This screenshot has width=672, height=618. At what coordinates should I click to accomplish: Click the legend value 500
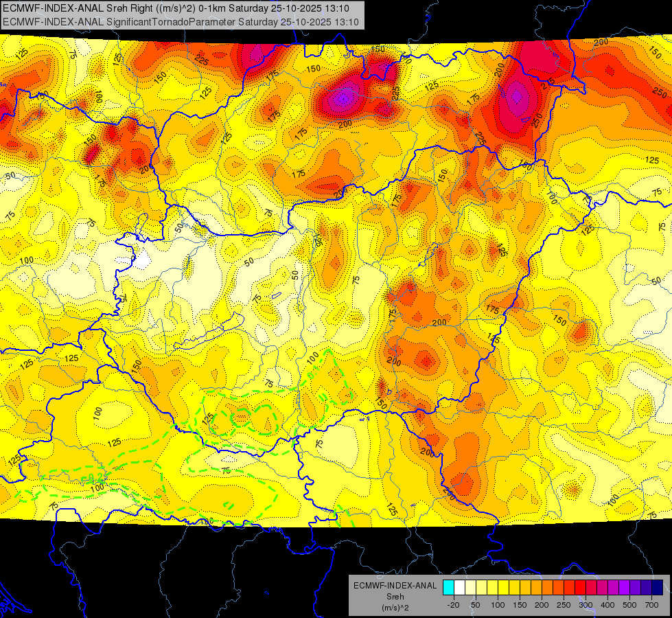(629, 605)
